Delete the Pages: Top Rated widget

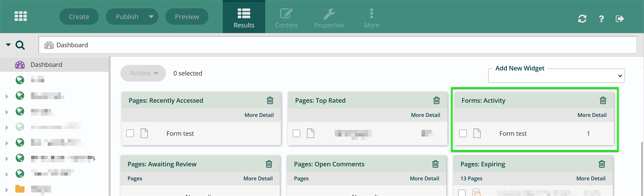coord(436,100)
